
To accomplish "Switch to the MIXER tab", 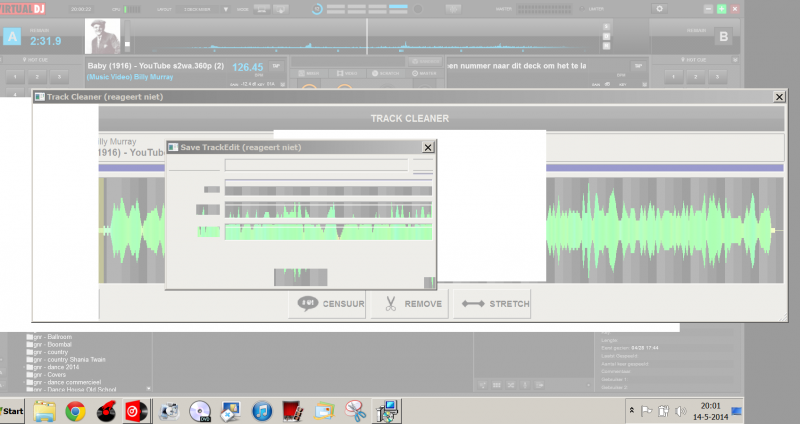I will (309, 73).
